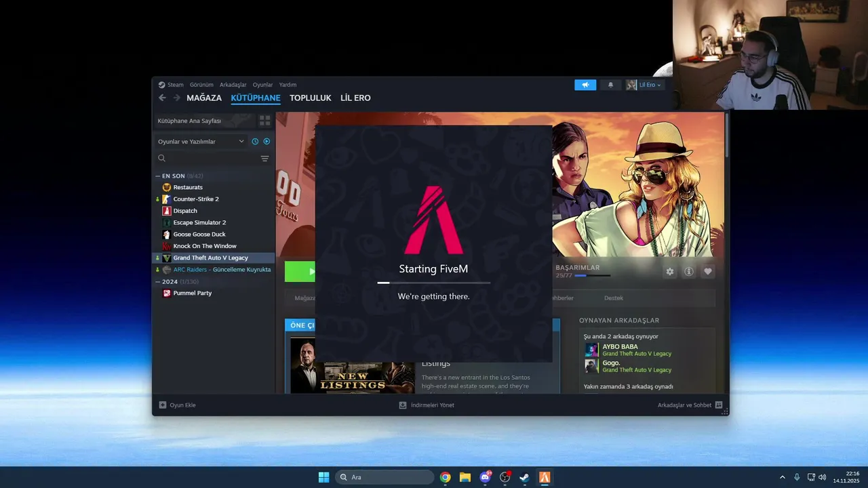Open the BAŞARIMLAR achievements progress
Screen dimensions: 868x488
(583, 271)
